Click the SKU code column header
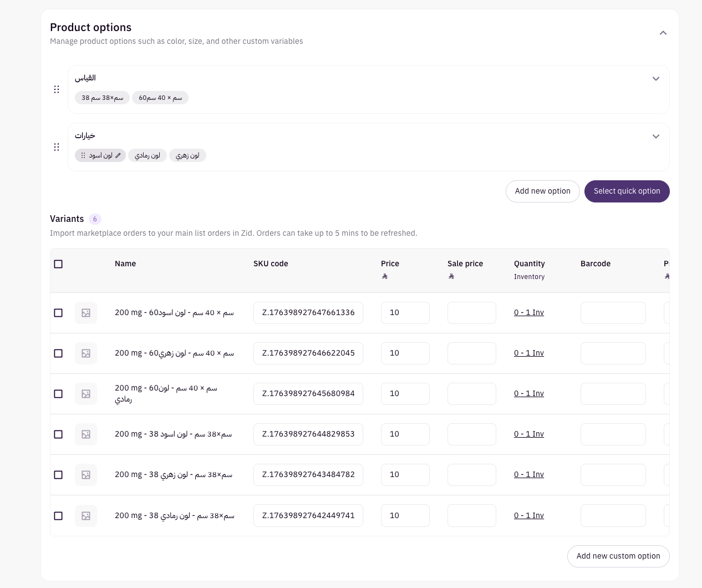 271,264
